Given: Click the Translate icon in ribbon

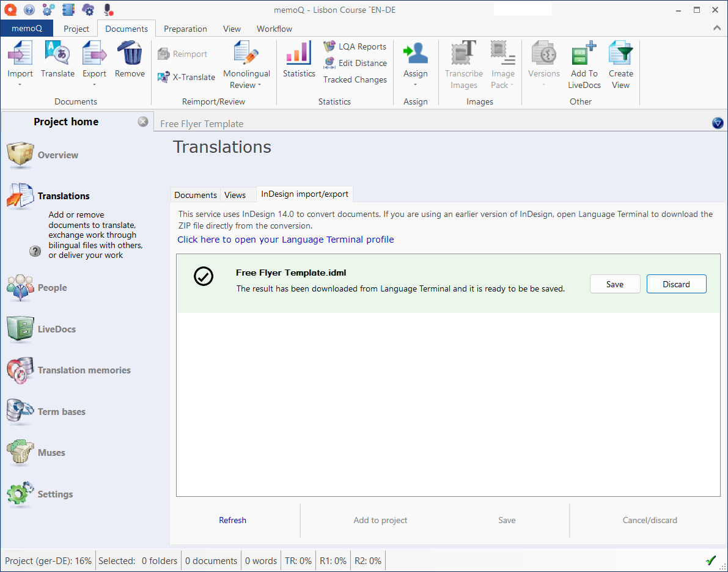Looking at the screenshot, I should coord(57,53).
